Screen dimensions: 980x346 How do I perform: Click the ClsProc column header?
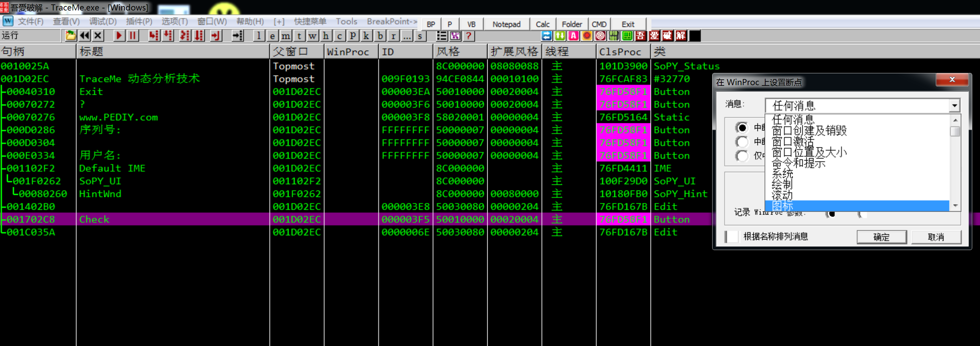[623, 52]
